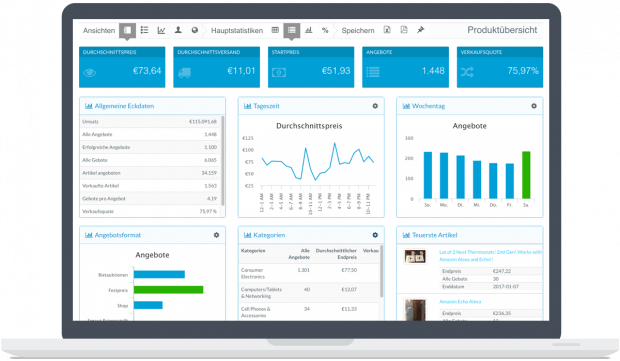Click the Tageszeit panel title
The image size is (620, 361).
coord(266,106)
